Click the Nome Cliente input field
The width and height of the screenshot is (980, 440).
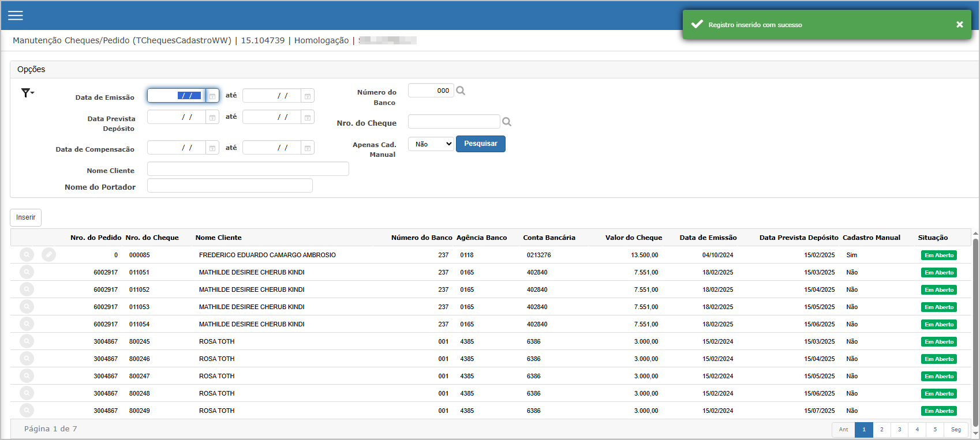[248, 168]
